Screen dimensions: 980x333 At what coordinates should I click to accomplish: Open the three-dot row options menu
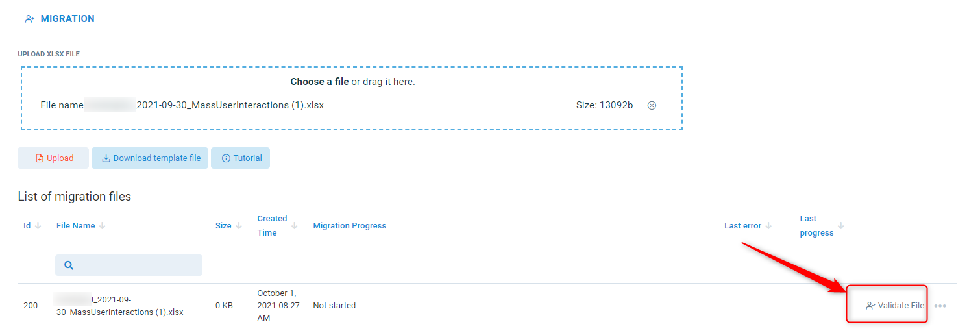pos(940,306)
